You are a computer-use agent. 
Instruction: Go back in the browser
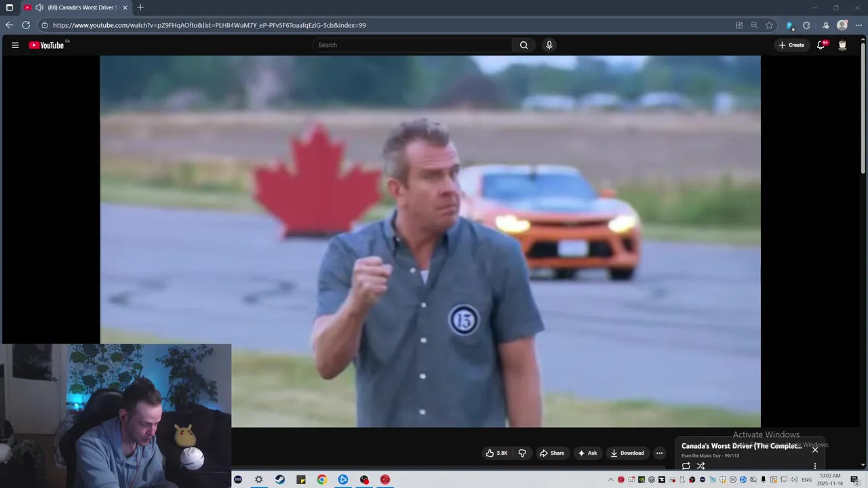[x=9, y=25]
